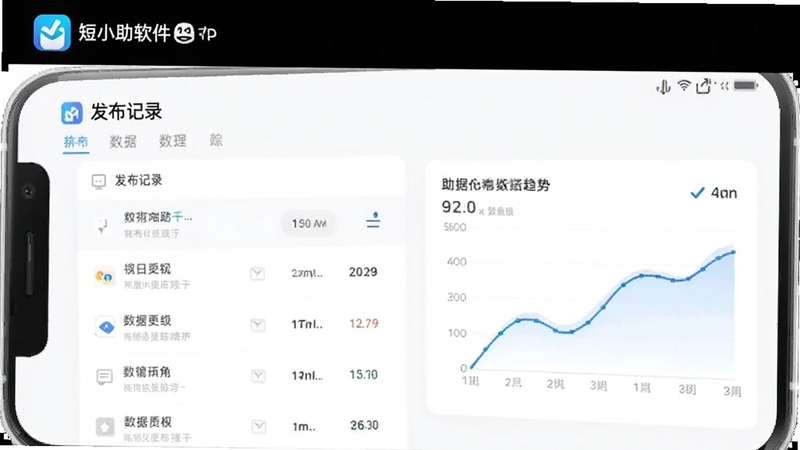Click the 短小助软件 title text

click(x=124, y=33)
